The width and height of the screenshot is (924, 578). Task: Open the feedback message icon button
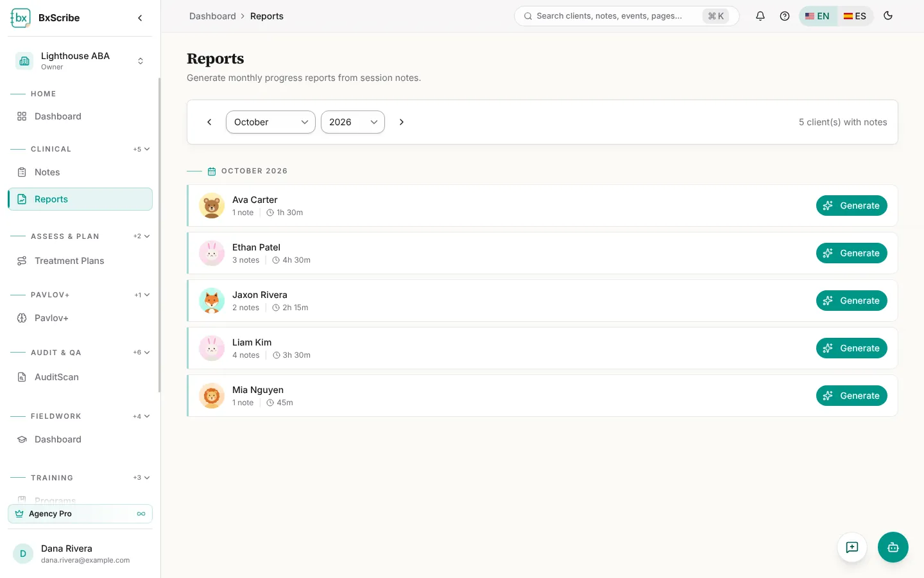pos(852,547)
